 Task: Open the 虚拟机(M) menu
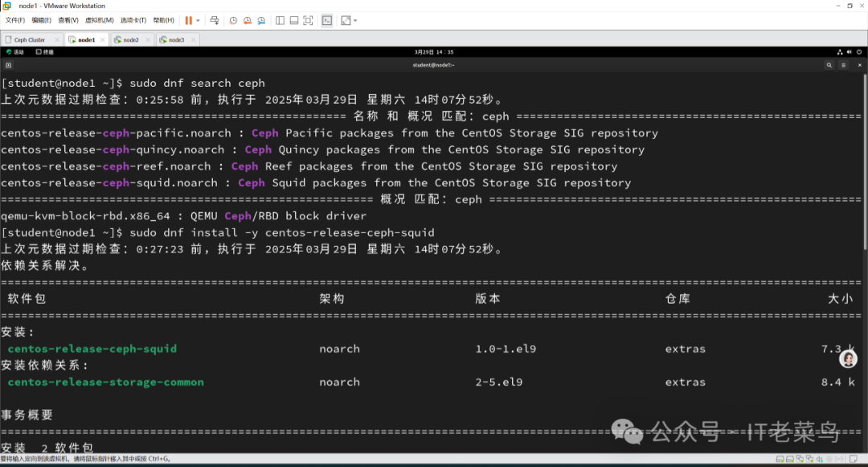coord(99,20)
